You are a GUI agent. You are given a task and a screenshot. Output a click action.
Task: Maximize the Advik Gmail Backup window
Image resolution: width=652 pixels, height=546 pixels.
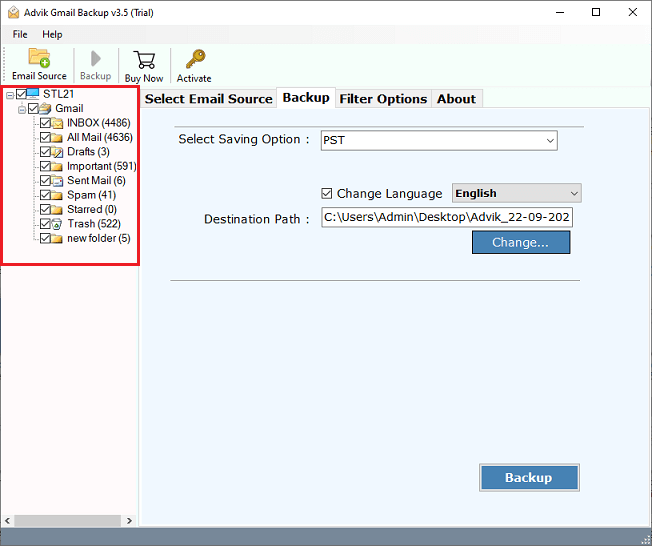(596, 12)
